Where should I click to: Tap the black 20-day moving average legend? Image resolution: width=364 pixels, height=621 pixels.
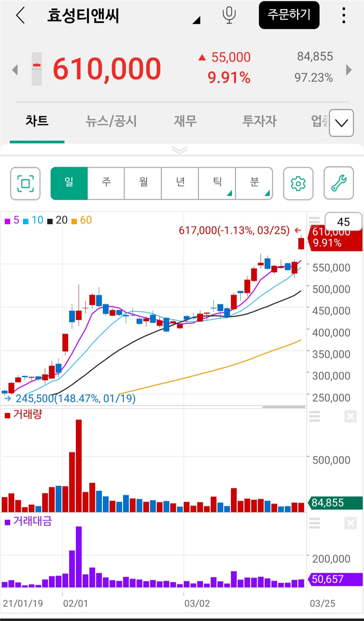(57, 220)
